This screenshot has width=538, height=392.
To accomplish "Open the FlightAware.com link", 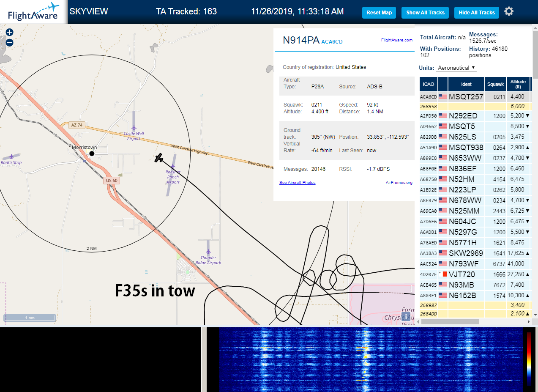I will pos(396,40).
